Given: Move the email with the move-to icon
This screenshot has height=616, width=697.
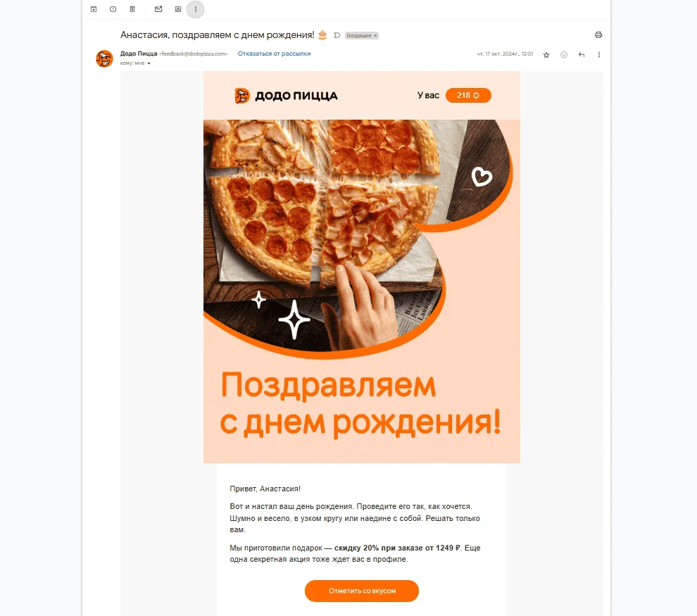Looking at the screenshot, I should point(178,9).
